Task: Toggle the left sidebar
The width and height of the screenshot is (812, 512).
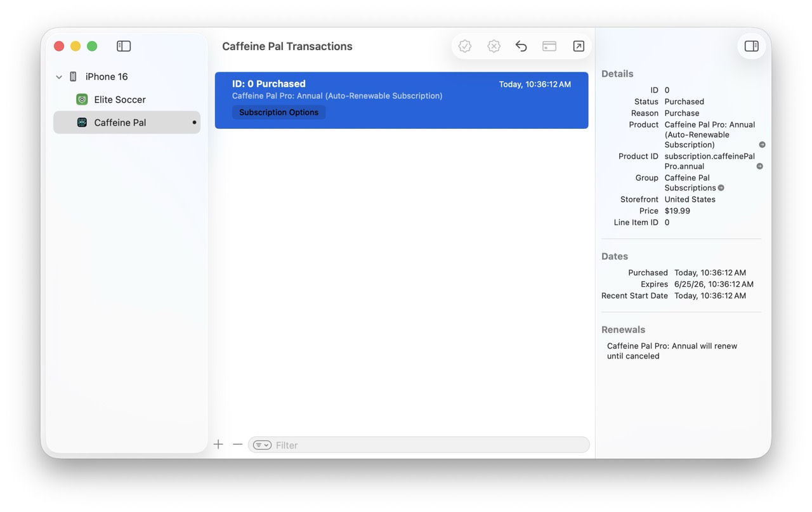Action: (x=124, y=46)
